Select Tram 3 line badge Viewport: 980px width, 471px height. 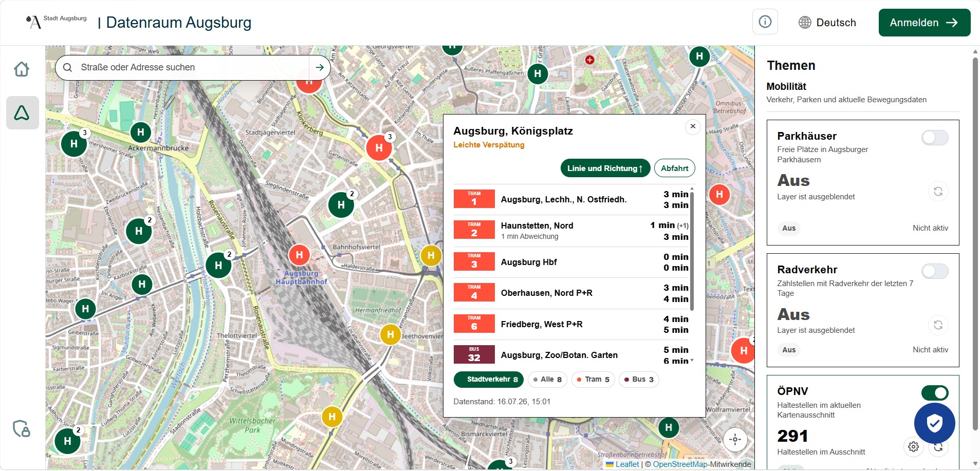pyautogui.click(x=474, y=261)
